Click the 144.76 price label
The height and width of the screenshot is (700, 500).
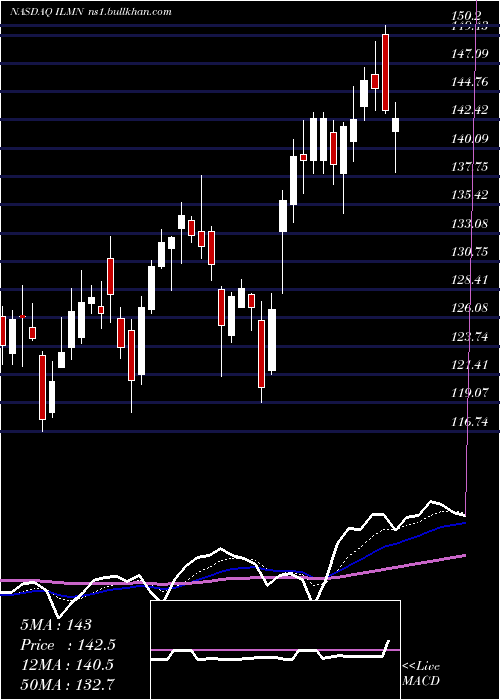pos(469,82)
